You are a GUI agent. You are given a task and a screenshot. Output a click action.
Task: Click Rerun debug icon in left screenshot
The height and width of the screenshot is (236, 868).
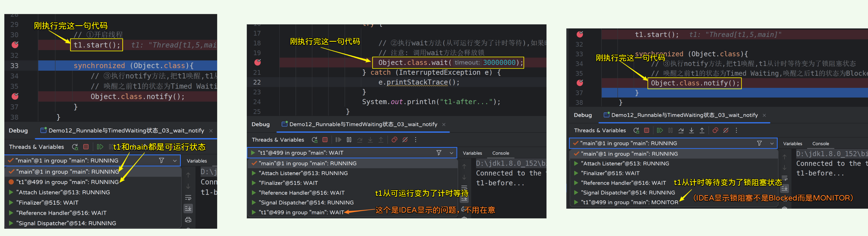(x=75, y=147)
